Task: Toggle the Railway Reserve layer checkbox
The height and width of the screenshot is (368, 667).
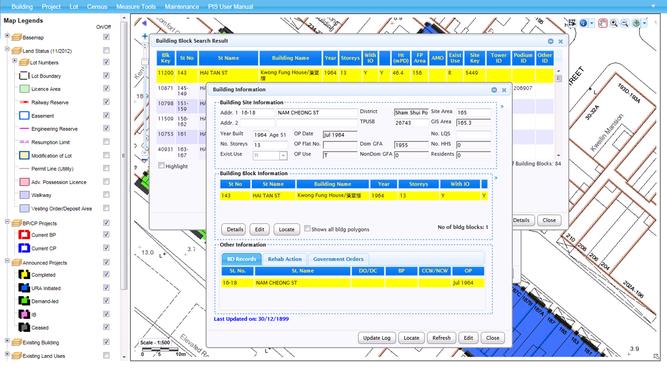Action: click(x=106, y=102)
